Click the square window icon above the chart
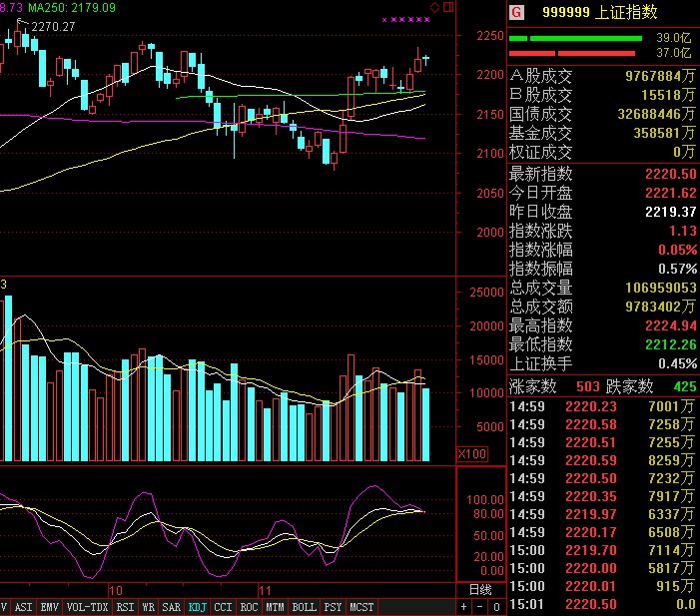 click(x=448, y=7)
